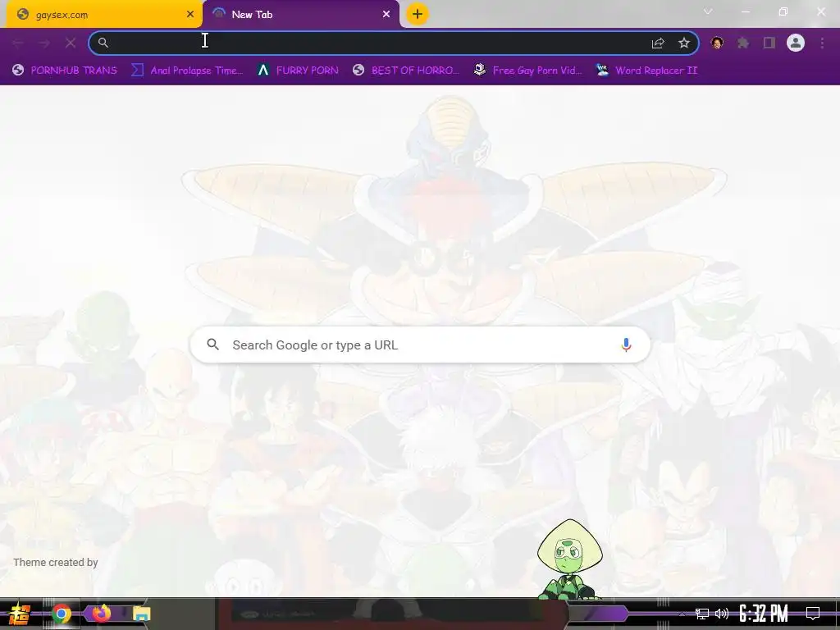This screenshot has height=630, width=840.
Task: Go forward with the forward arrow
Action: click(44, 43)
